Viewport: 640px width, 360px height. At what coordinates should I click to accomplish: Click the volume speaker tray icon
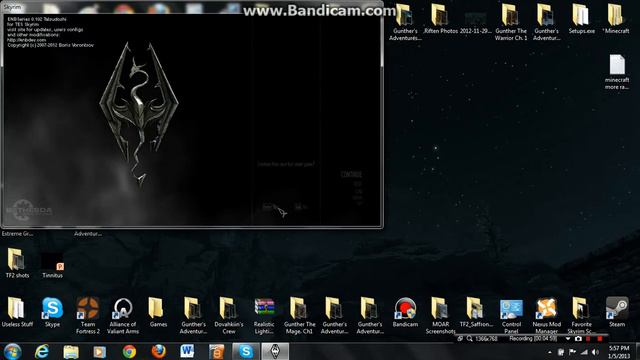click(x=595, y=352)
